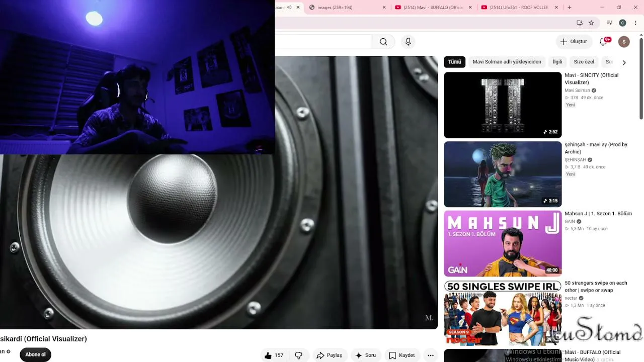Open the Mavi Solman channel link in sidebar
The width and height of the screenshot is (644, 362).
point(577,90)
